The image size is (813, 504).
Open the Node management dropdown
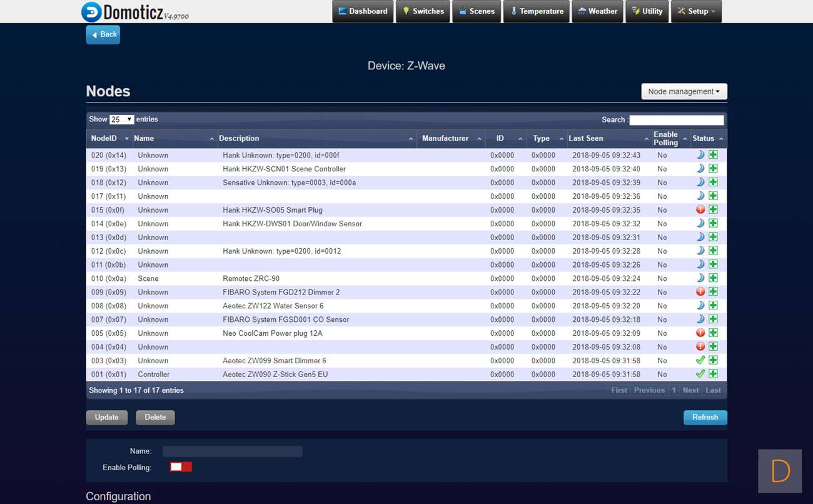click(x=684, y=91)
